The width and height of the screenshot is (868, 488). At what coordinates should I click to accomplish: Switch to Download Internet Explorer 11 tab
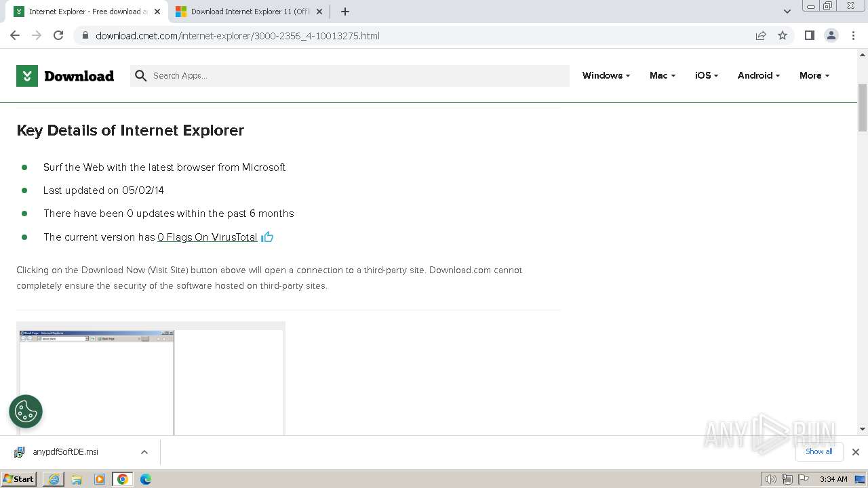[x=250, y=12]
